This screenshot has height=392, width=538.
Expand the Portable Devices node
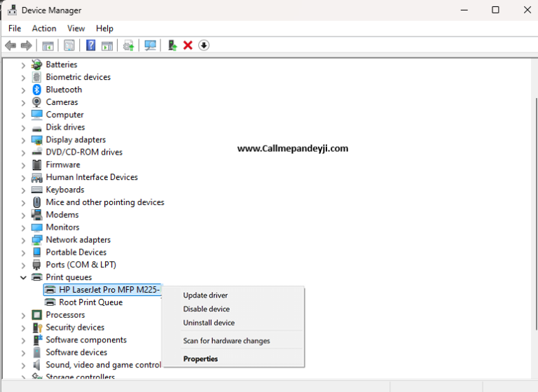(23, 253)
